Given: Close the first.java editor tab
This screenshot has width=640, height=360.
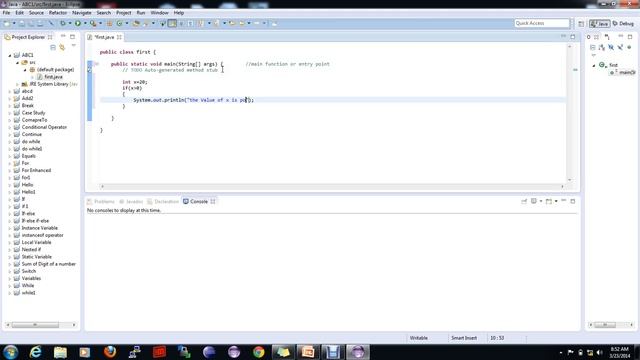Looking at the screenshot, I should (119, 37).
